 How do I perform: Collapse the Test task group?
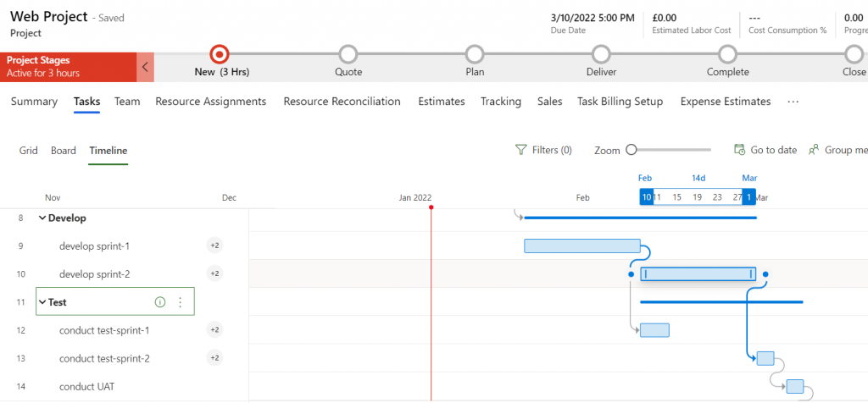coord(42,302)
